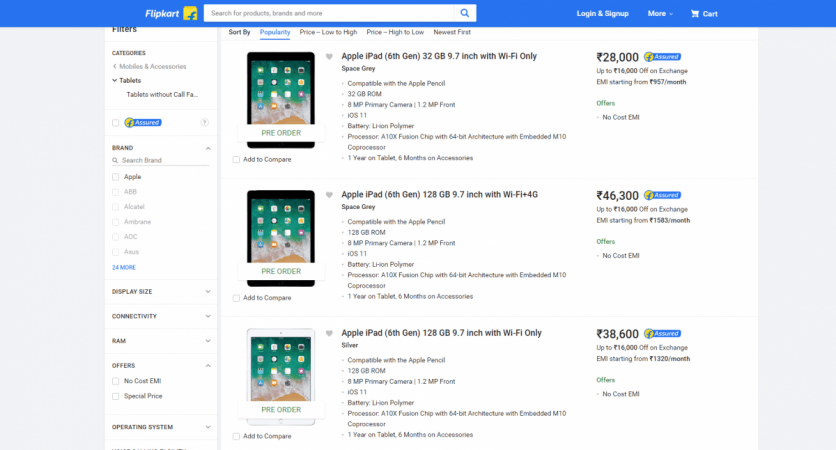The width and height of the screenshot is (836, 450).
Task: Open Apple iPad 128 GB Wi-Fi+4G title
Action: pyautogui.click(x=439, y=195)
